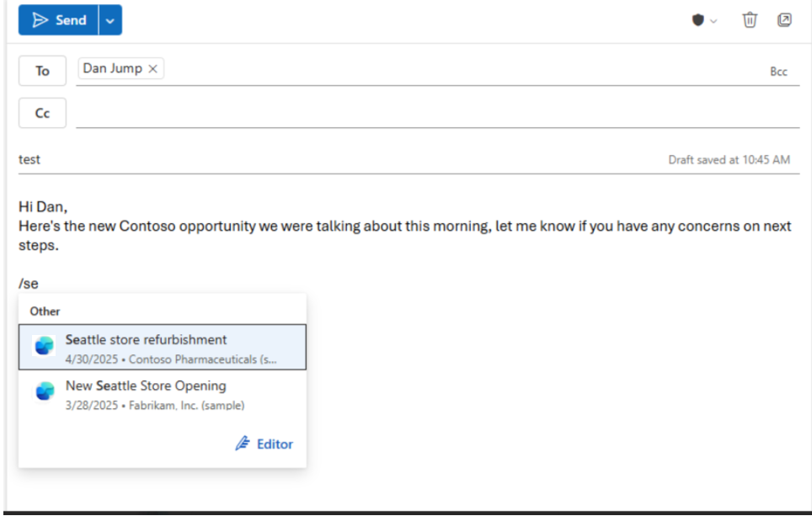Click the Cc button
Screen dimensions: 812x516
click(x=42, y=112)
